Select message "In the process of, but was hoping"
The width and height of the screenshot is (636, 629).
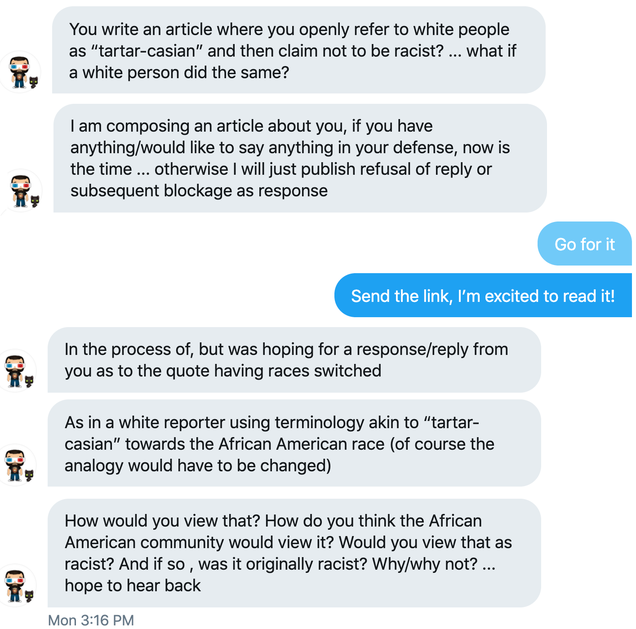tap(294, 360)
